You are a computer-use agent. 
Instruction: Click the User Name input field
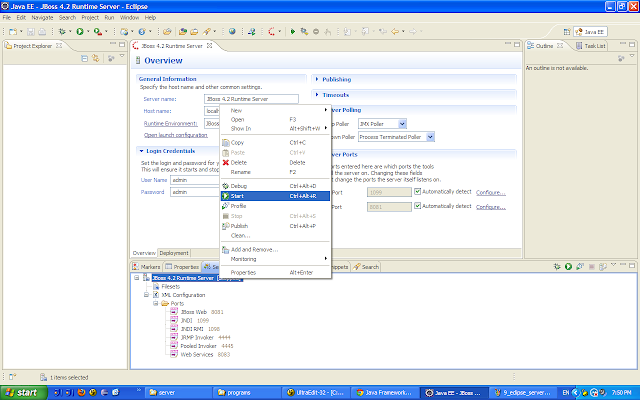(195, 180)
